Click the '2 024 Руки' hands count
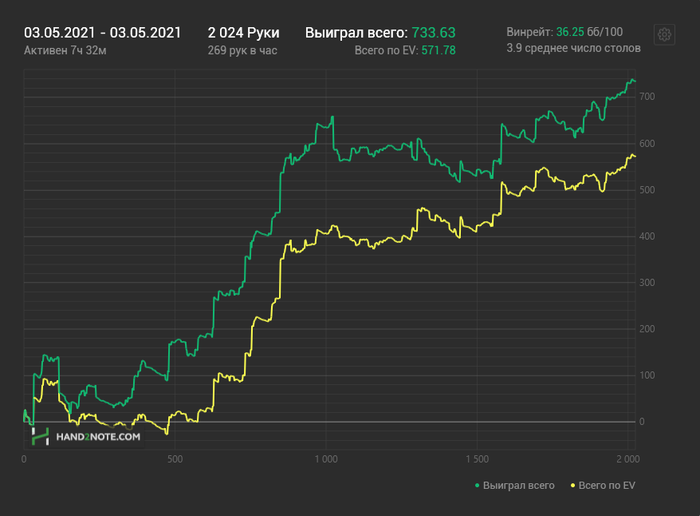This screenshot has width=700, height=516. pos(243,33)
